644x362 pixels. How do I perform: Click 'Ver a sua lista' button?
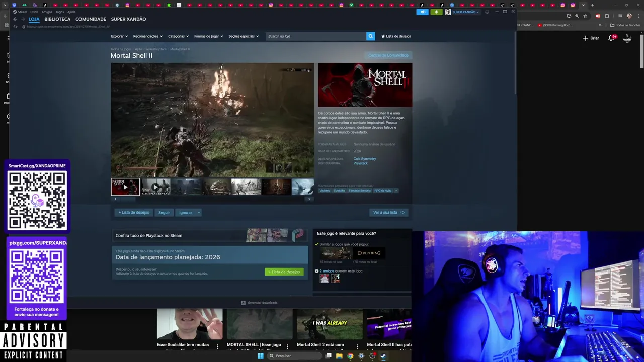click(388, 213)
